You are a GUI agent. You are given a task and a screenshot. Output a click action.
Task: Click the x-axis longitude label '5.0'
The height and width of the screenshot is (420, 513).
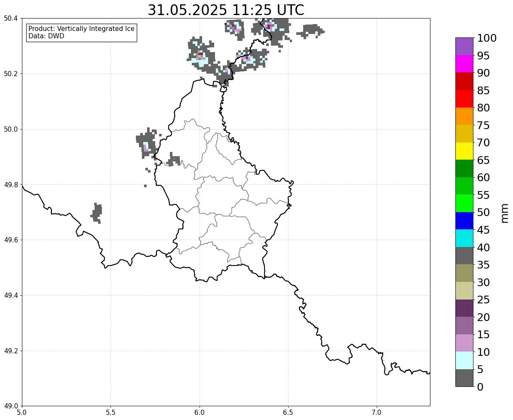tap(22, 413)
